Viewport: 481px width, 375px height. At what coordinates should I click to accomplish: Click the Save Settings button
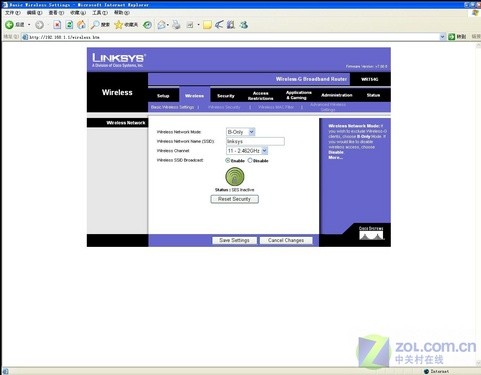(x=234, y=240)
